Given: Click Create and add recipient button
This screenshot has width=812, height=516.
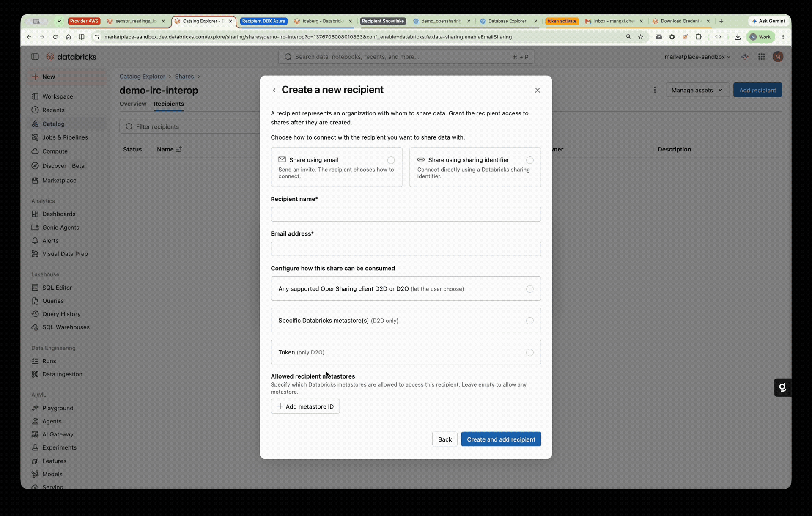Looking at the screenshot, I should 501,439.
